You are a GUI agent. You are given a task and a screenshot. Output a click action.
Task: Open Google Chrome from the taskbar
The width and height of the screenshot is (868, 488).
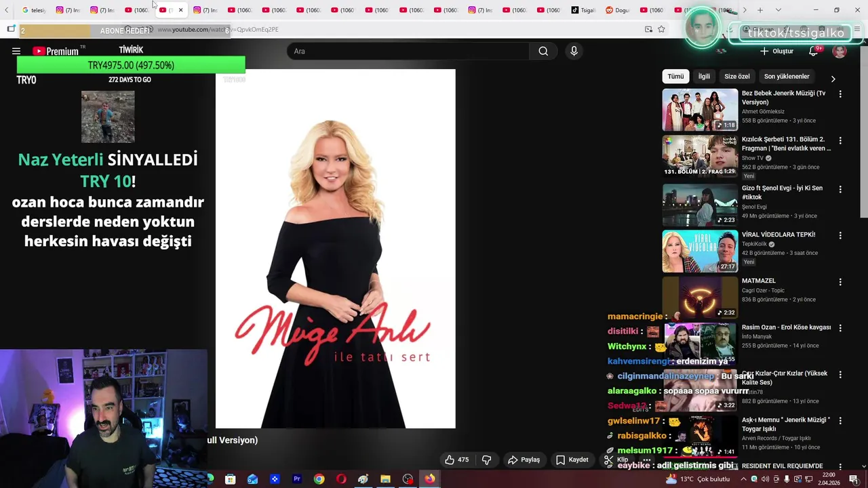(319, 479)
